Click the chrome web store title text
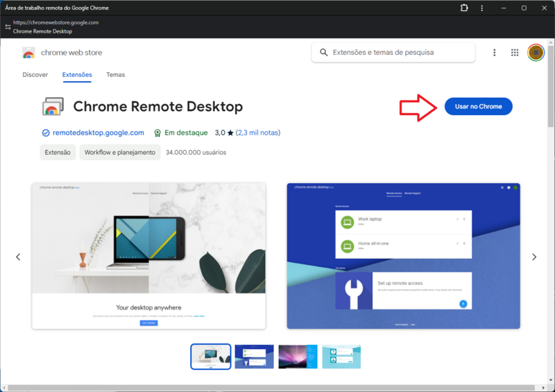Screen dimensions: 555x392 [71, 53]
